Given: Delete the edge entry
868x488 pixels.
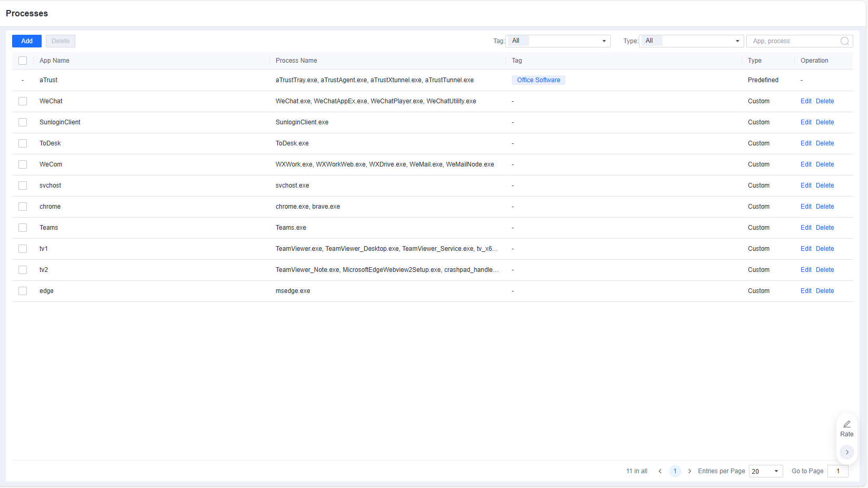Looking at the screenshot, I should (825, 291).
